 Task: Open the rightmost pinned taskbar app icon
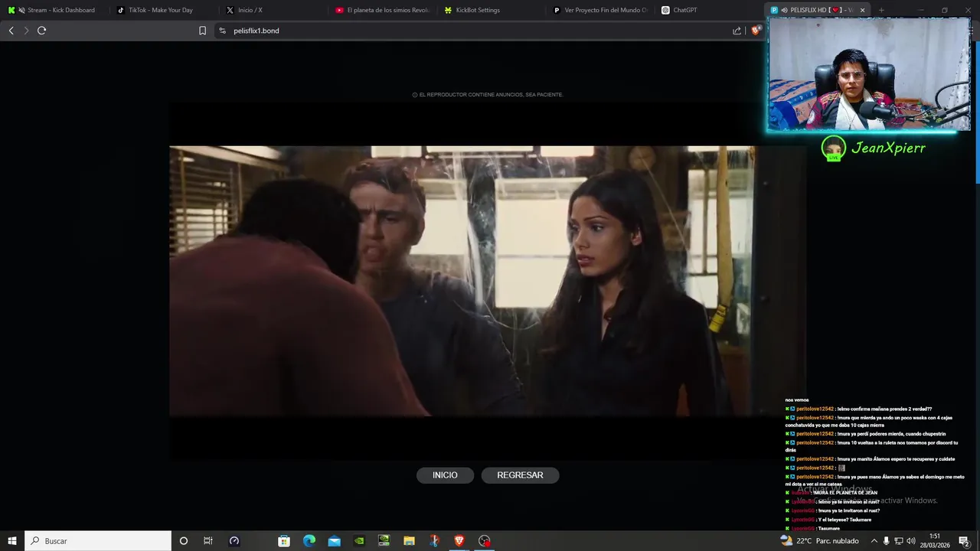[485, 540]
